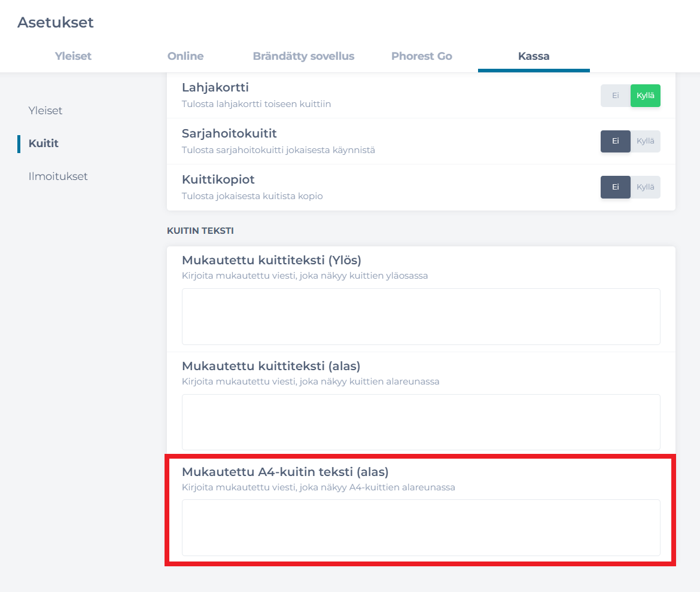700x592 pixels.
Task: Select Kuitit in the left sidebar
Action: tap(44, 144)
